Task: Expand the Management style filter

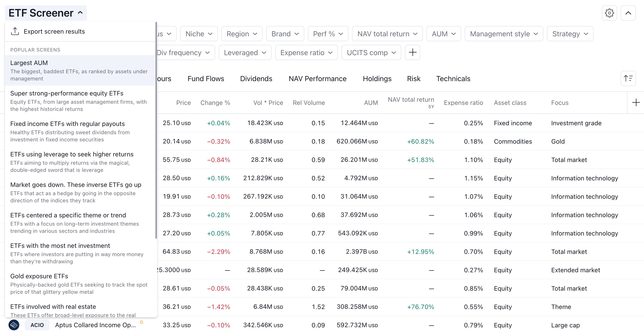Action: pos(504,34)
